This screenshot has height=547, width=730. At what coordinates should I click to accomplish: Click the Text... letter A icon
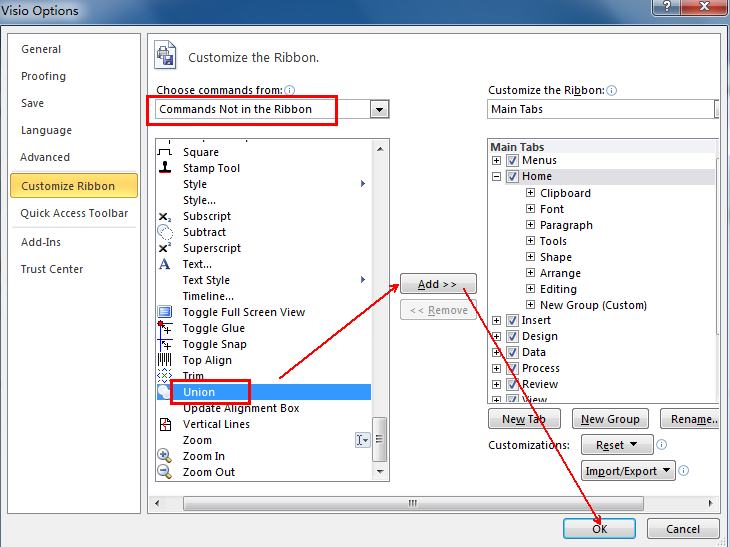tap(164, 264)
